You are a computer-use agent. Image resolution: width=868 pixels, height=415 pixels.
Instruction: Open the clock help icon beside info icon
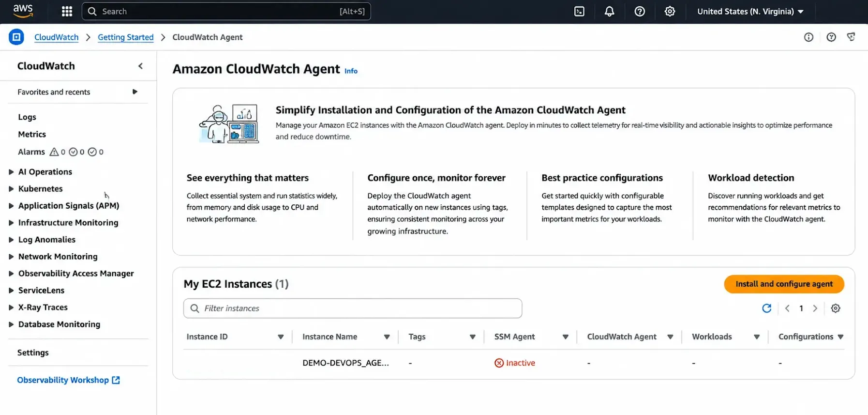point(831,37)
